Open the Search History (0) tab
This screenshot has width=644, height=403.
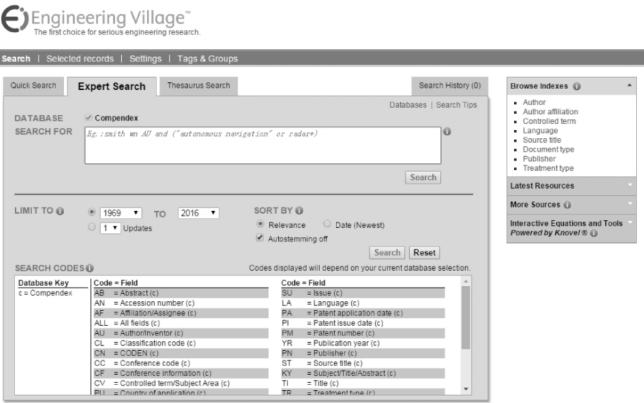pos(450,85)
